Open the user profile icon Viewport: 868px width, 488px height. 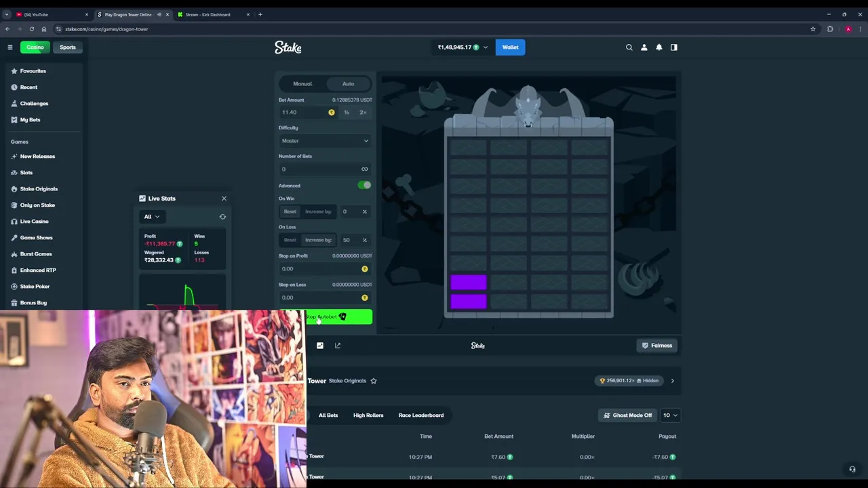point(644,47)
